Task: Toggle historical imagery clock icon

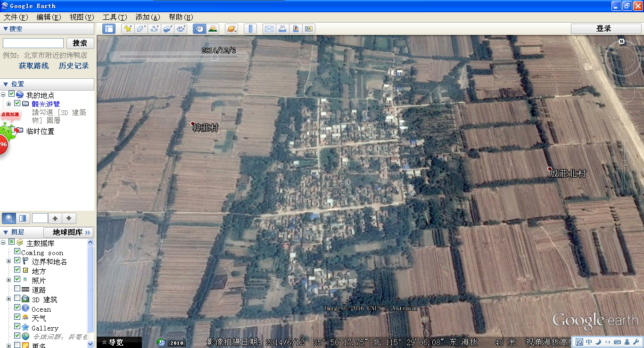Action: pyautogui.click(x=200, y=29)
